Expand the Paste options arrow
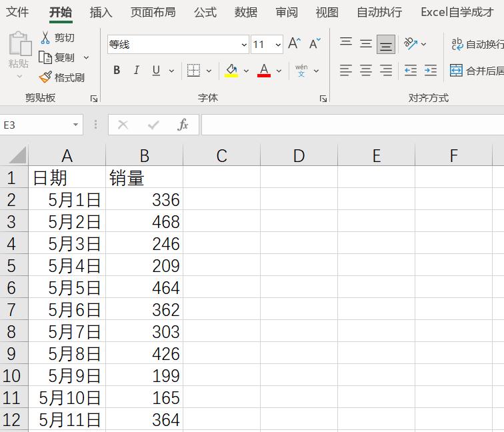The image size is (504, 432). pyautogui.click(x=19, y=77)
